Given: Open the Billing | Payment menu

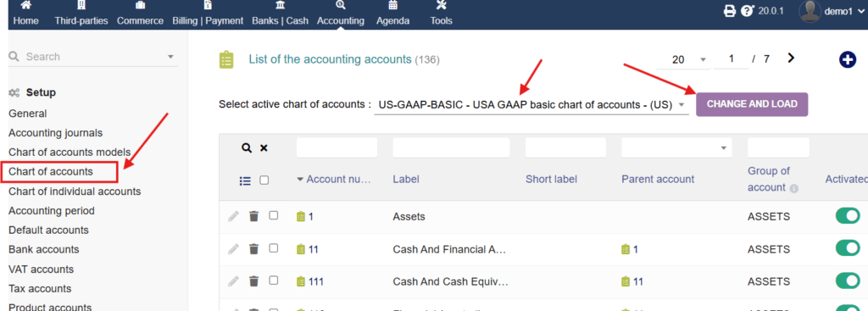Looking at the screenshot, I should [x=208, y=14].
